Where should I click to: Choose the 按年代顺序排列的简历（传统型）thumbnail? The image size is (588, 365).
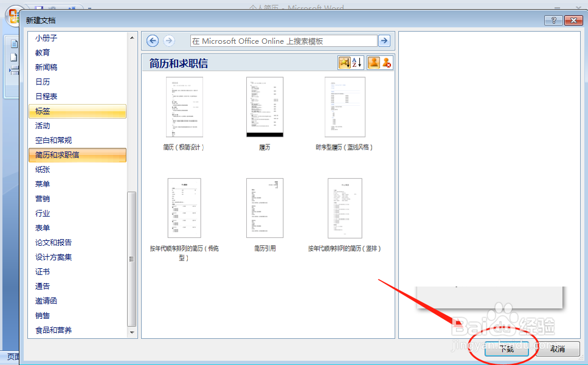point(184,208)
